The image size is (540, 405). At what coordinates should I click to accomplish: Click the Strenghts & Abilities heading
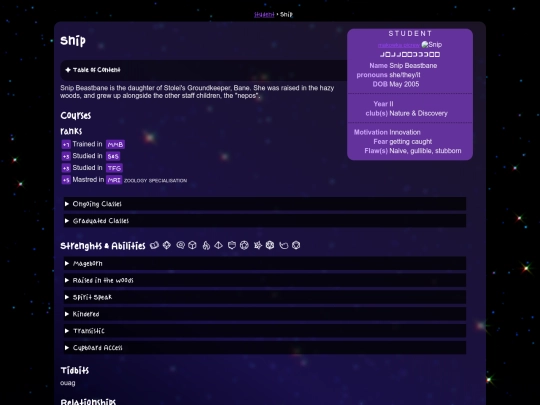[x=103, y=246]
